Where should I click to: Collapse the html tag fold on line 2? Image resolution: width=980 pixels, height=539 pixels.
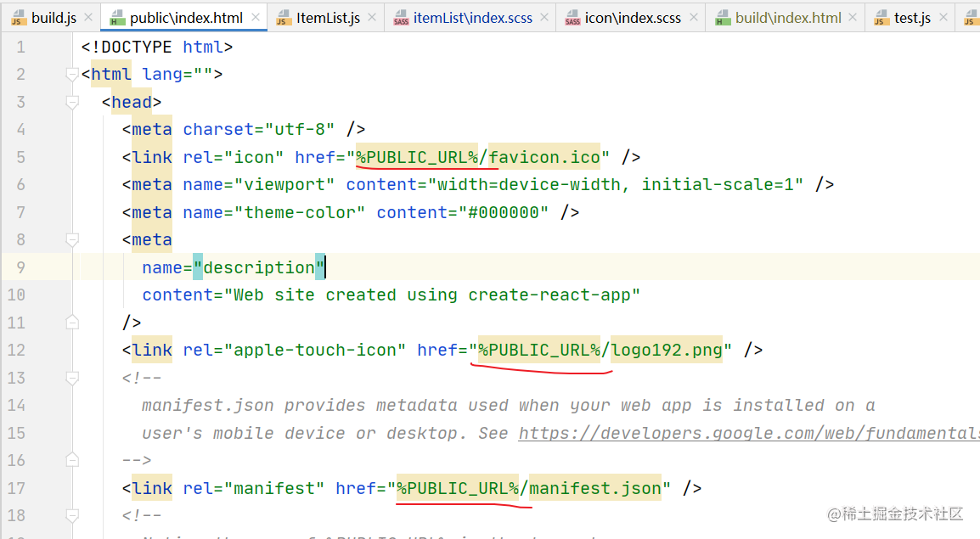[x=72, y=75]
